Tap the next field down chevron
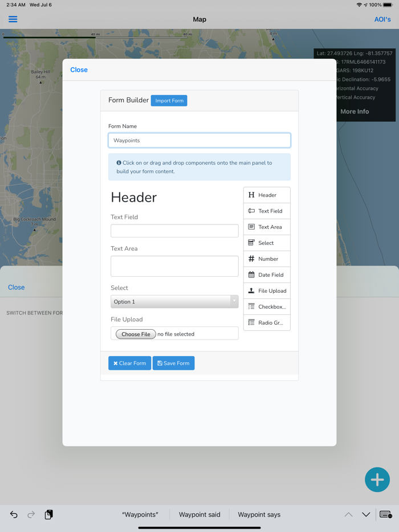This screenshot has height=532, width=399. (x=366, y=515)
